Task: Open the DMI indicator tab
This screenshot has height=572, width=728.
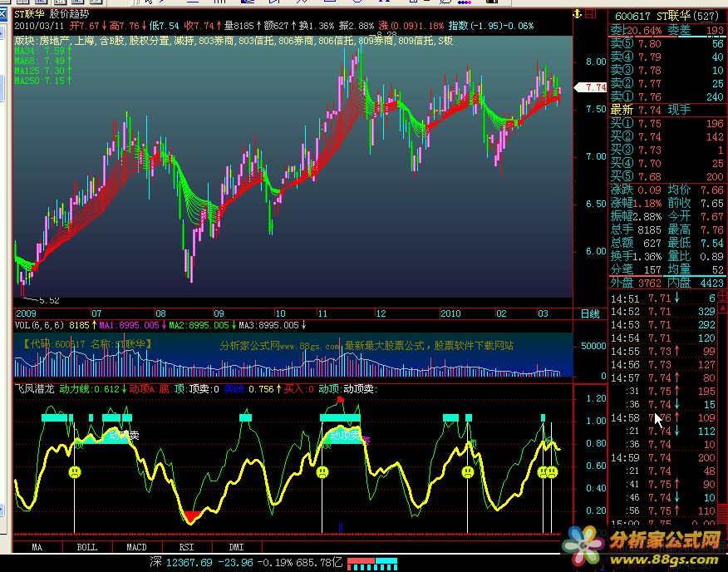Action: 237,547
